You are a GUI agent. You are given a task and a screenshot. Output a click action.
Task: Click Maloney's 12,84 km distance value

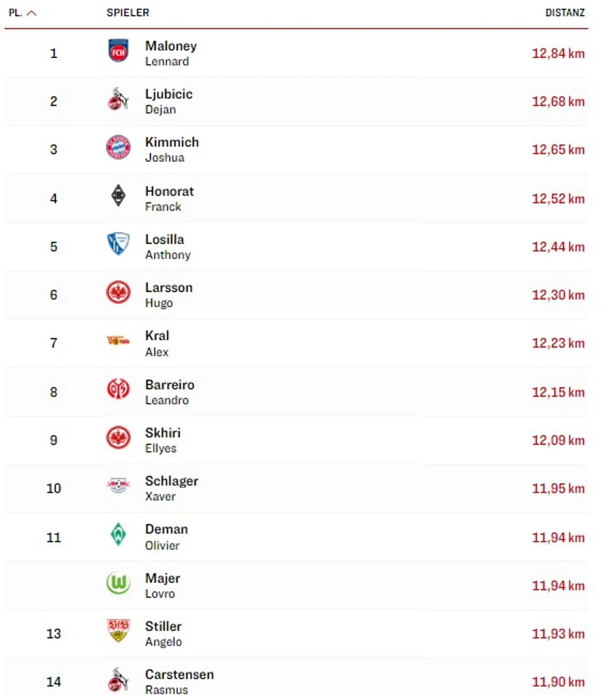tap(558, 54)
